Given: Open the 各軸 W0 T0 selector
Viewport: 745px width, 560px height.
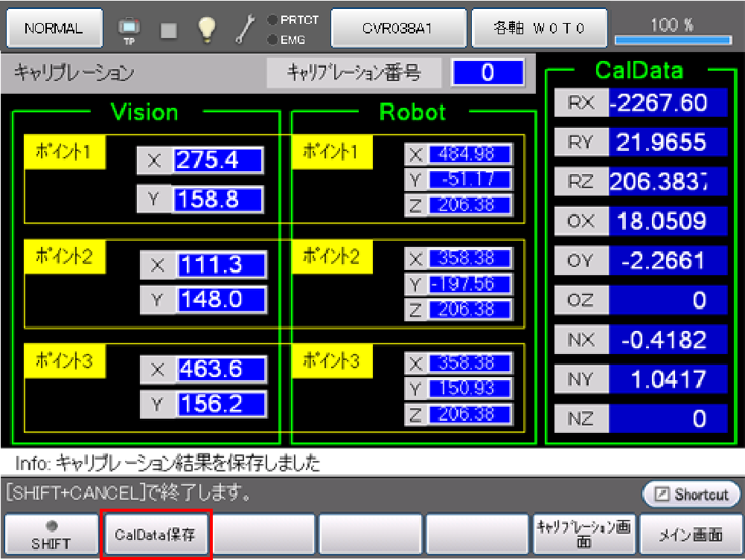Looking at the screenshot, I should coord(540,29).
